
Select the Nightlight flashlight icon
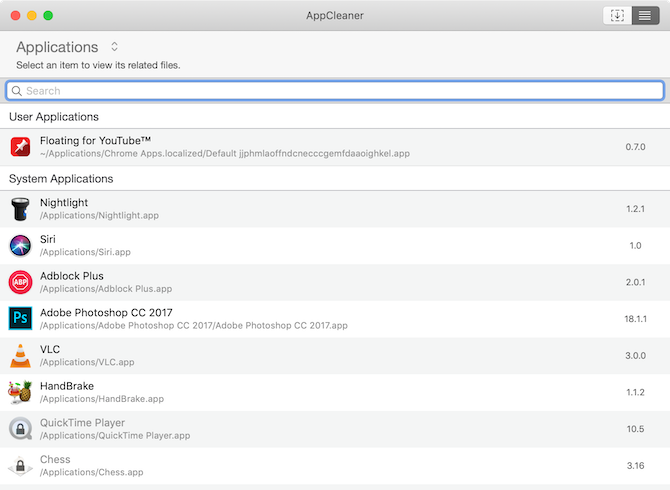[21, 209]
